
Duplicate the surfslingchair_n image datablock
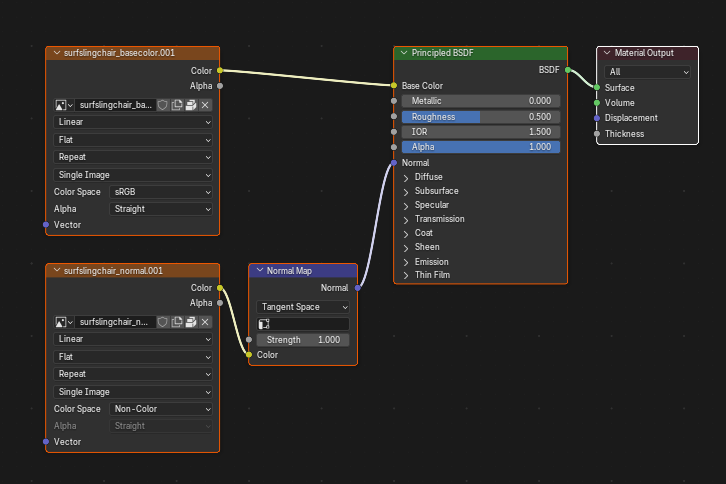[176, 322]
